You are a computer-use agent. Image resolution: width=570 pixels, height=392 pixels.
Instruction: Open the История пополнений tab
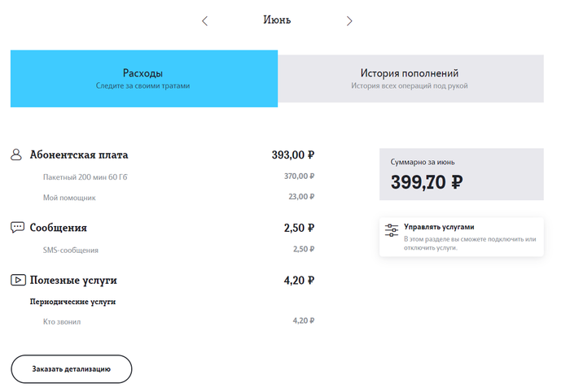click(x=410, y=78)
